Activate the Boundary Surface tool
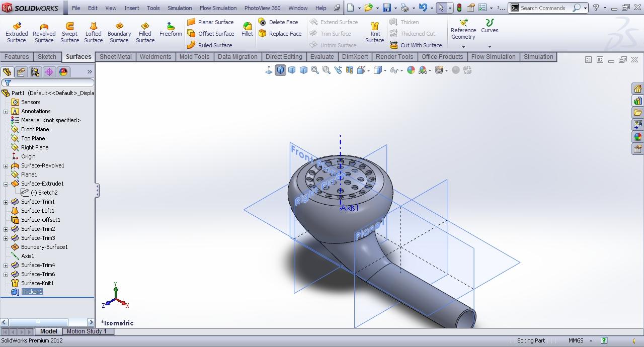 tap(119, 32)
